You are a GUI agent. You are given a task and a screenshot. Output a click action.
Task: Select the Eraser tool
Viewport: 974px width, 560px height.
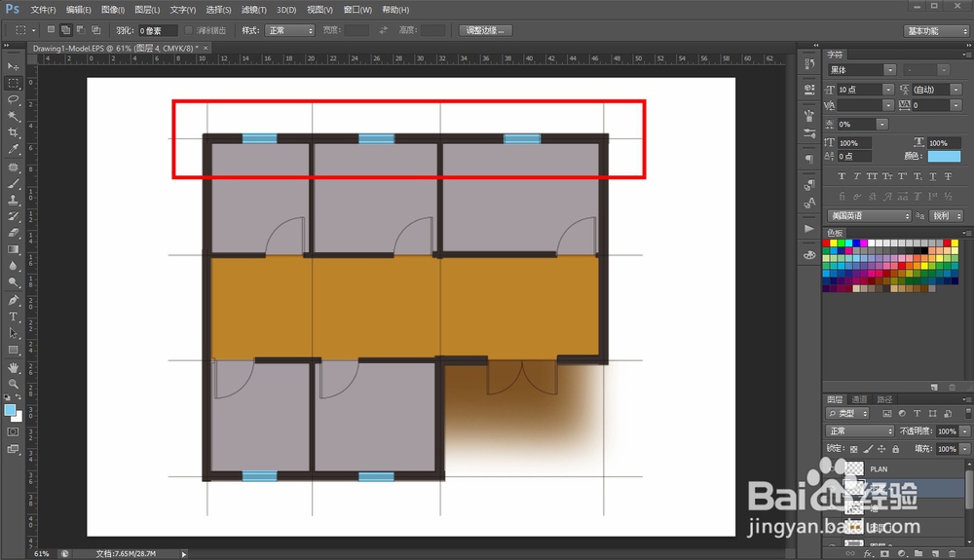click(13, 233)
